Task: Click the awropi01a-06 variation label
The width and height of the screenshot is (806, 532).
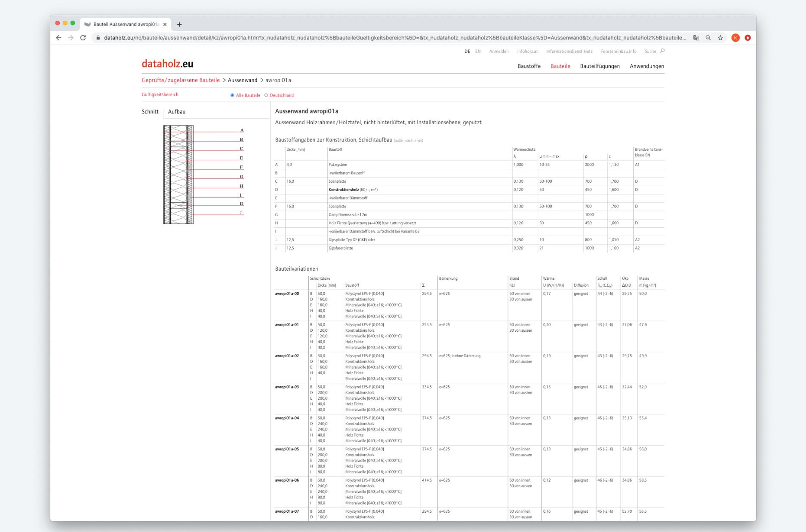Action: click(x=287, y=480)
